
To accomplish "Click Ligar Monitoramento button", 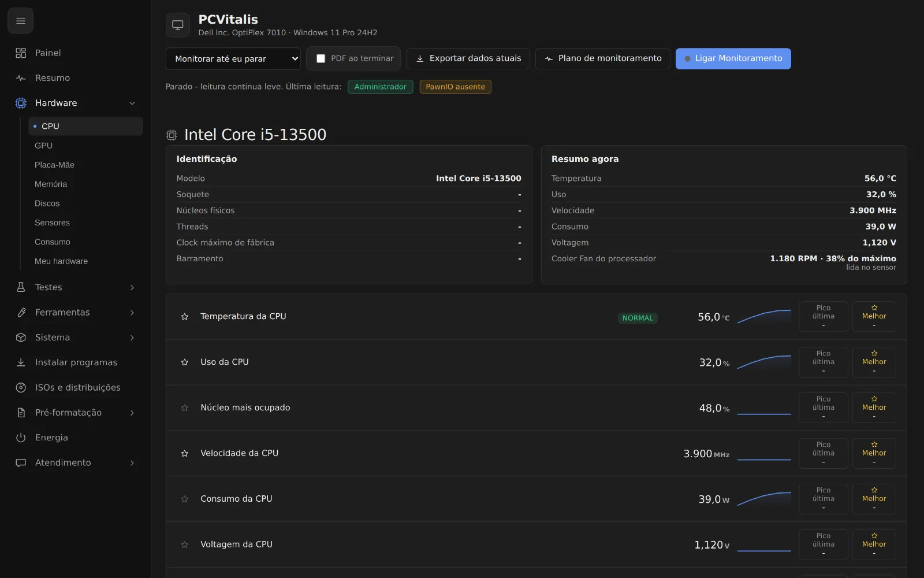I will point(733,58).
